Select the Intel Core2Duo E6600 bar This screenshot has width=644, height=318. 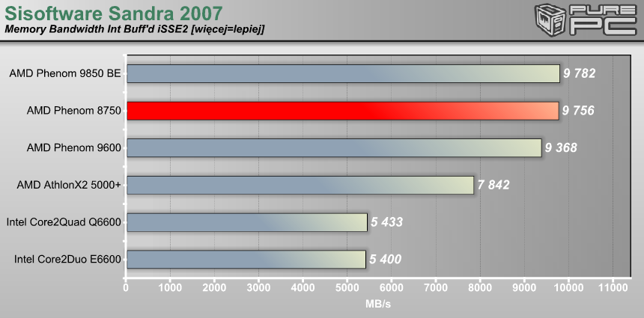pos(246,260)
